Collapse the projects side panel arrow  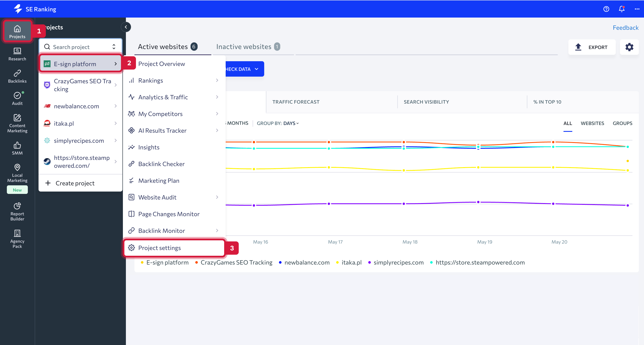coord(126,27)
